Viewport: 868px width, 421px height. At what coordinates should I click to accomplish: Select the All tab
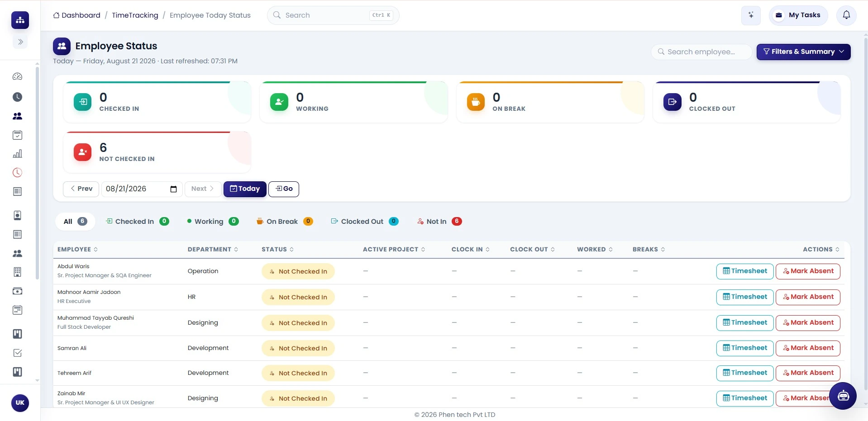(x=75, y=222)
